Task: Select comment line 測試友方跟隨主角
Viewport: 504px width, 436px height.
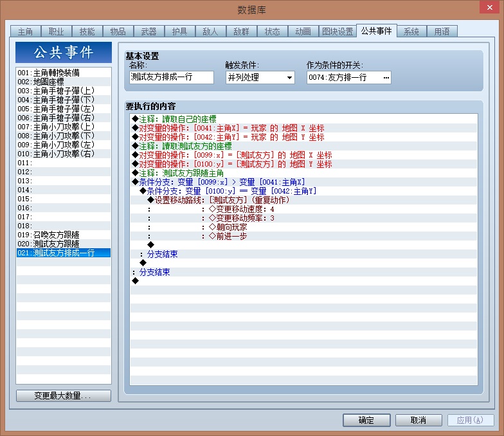Action: pyautogui.click(x=303, y=173)
